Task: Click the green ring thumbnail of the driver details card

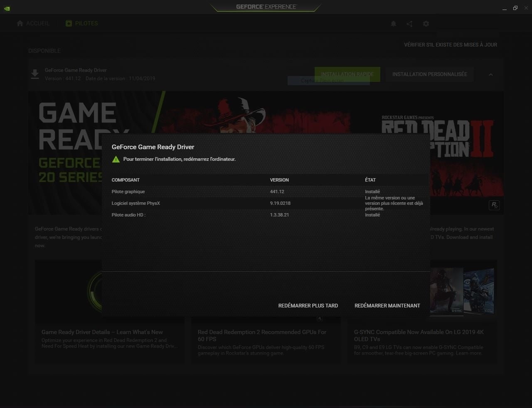Action: 95,292
